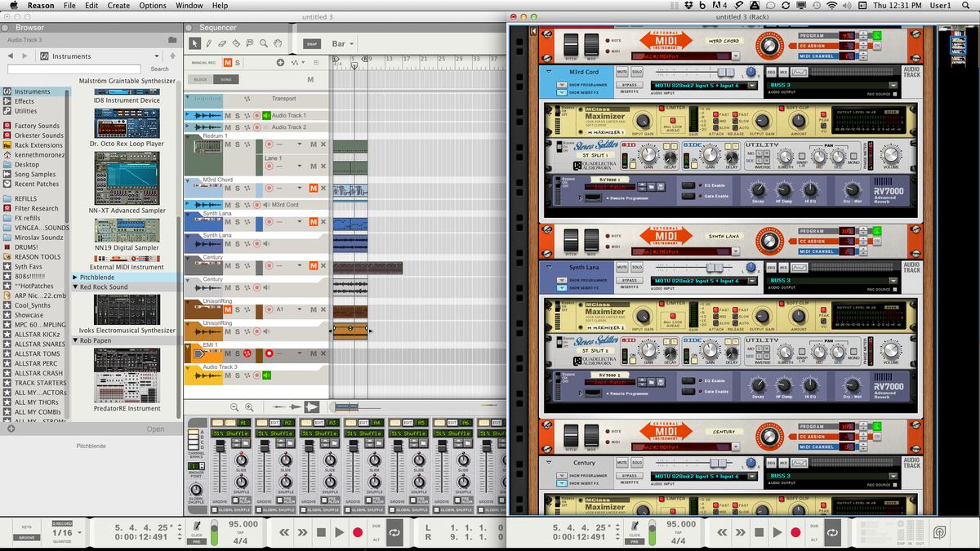Image resolution: width=980 pixels, height=551 pixels.
Task: Collapse the Rob Papen section in Browser
Action: (x=75, y=340)
